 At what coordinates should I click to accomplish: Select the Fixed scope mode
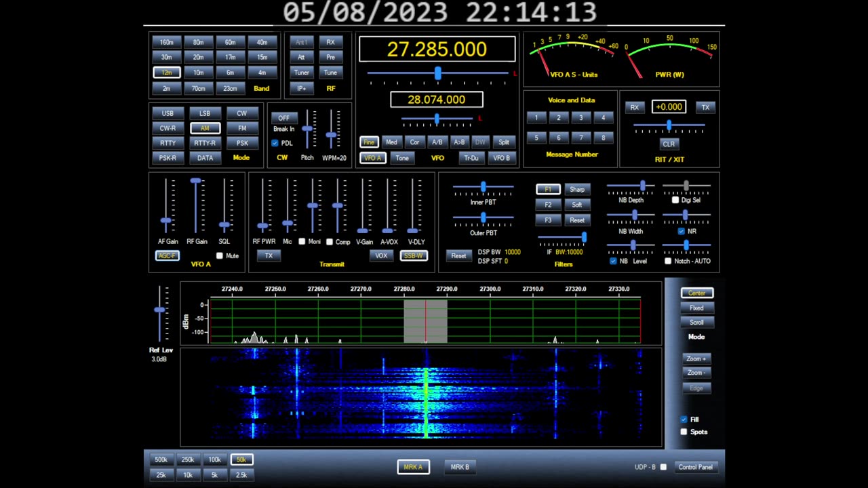(696, 308)
